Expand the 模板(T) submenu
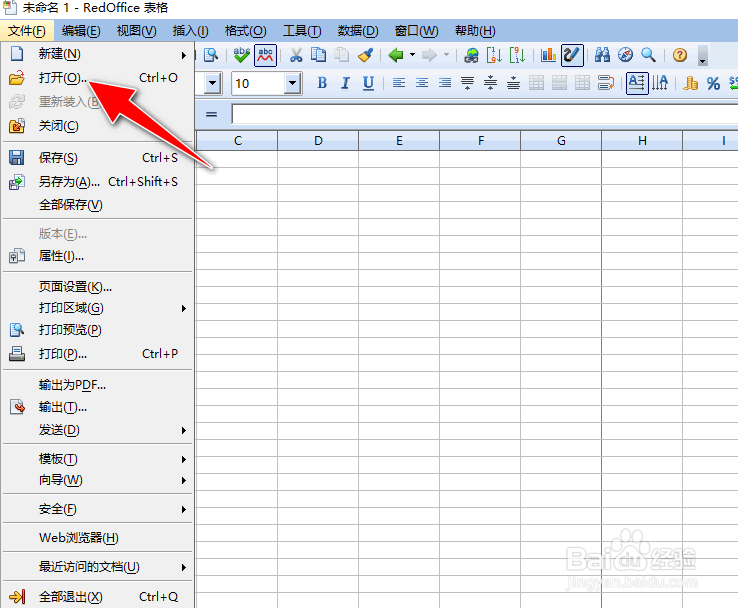Screen dimensions: 738x608 click(x=98, y=459)
